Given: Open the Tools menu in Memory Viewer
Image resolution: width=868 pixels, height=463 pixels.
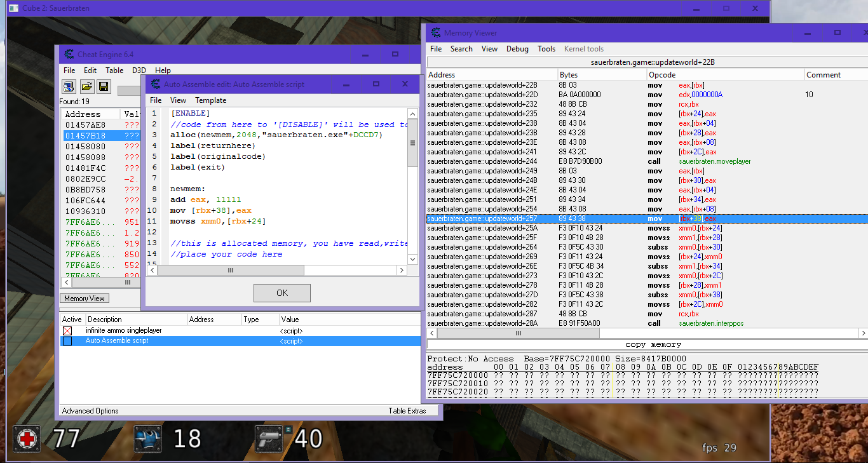Looking at the screenshot, I should click(x=546, y=49).
